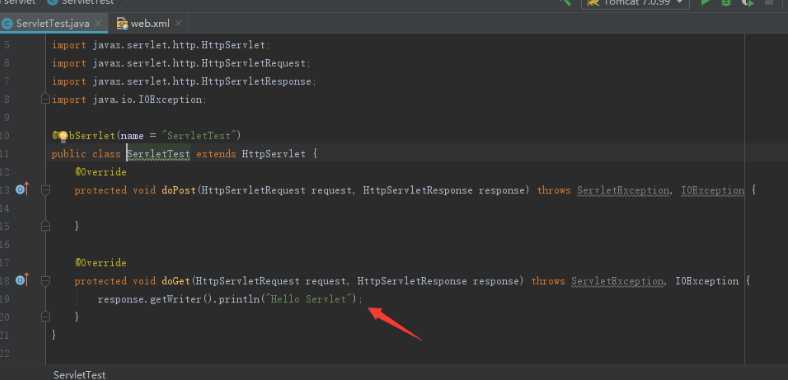Click the @Override annotation above doGet
The image size is (788, 380).
(101, 262)
